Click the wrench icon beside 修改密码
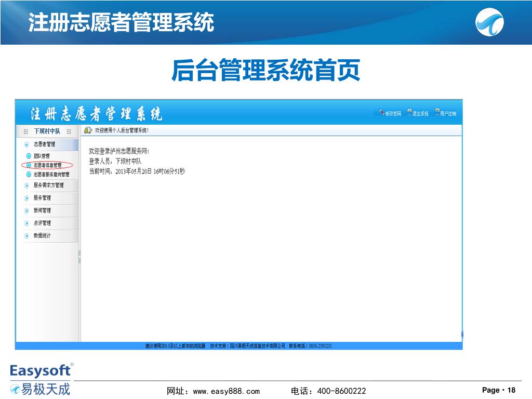 (x=382, y=112)
